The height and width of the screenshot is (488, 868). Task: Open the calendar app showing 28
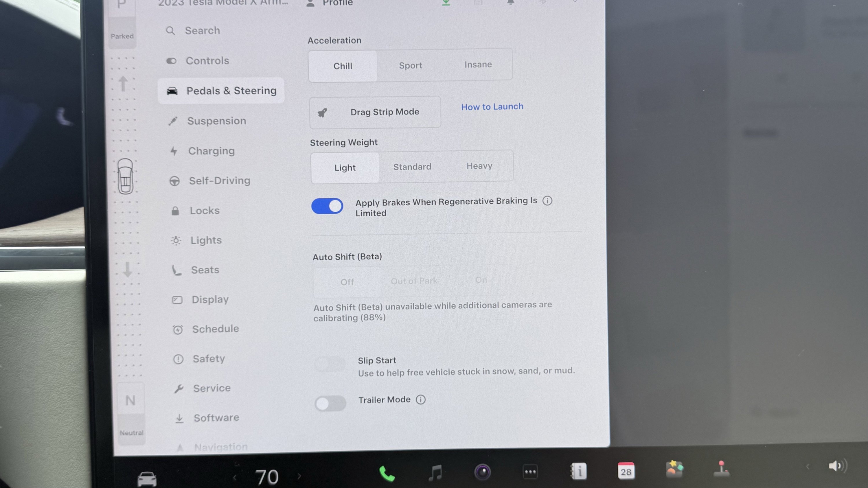[x=626, y=470]
